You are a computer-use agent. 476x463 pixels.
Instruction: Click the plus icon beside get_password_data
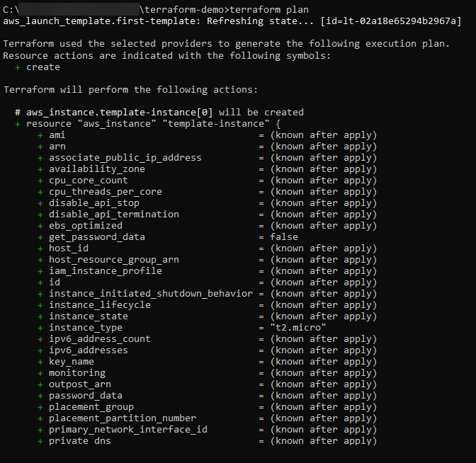pyautogui.click(x=40, y=237)
